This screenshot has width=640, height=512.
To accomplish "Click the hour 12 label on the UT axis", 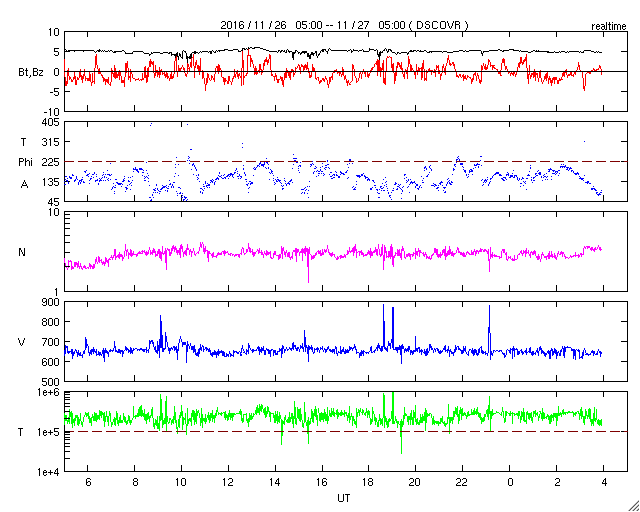I will (228, 482).
